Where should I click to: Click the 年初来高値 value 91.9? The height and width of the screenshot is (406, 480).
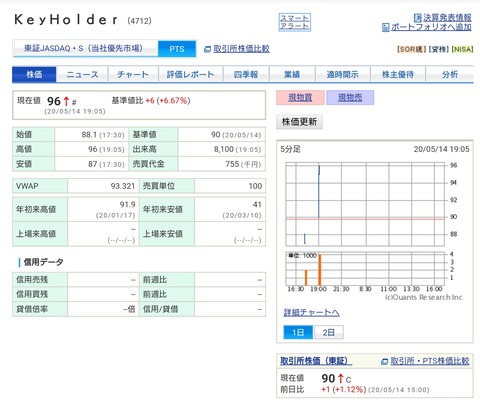[x=127, y=204]
